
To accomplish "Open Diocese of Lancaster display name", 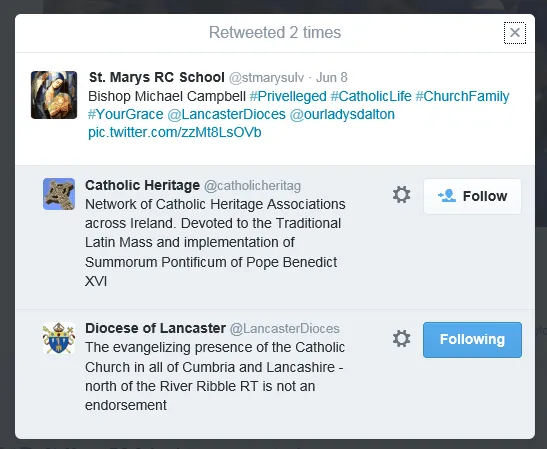I will pos(156,328).
